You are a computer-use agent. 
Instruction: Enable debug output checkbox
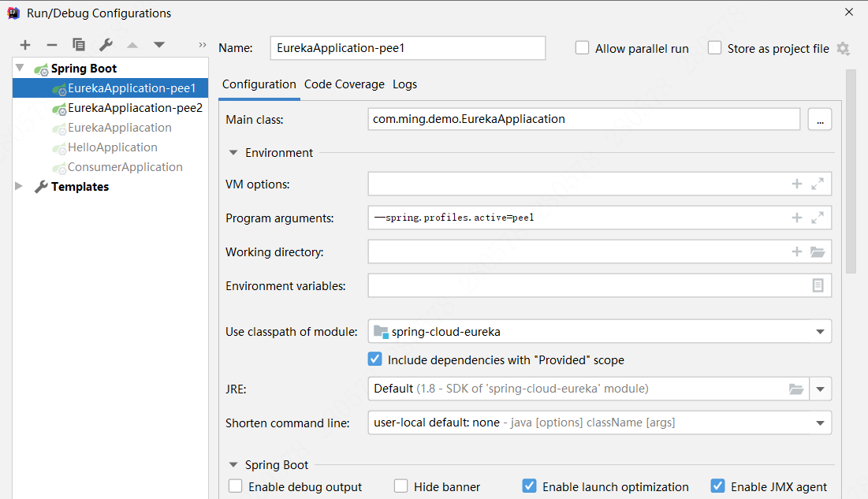(x=235, y=486)
